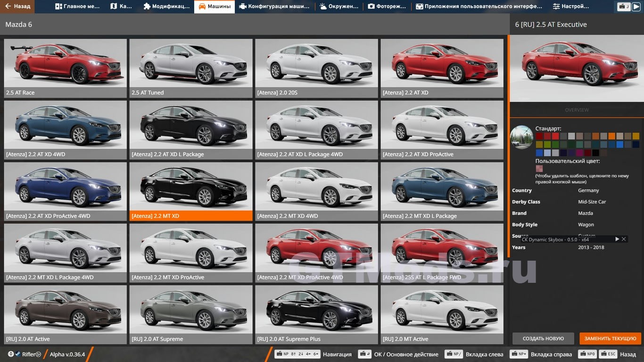Viewport: 644px width, 362px height.
Task: Pick blue [Atenza] 2.2 MT XD L Package
Action: [442, 191]
